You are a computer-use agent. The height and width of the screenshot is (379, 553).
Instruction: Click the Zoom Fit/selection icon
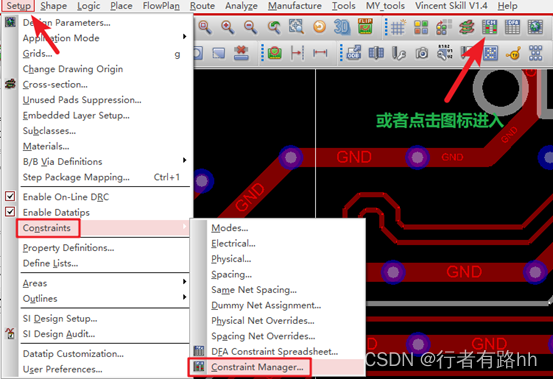(x=296, y=27)
